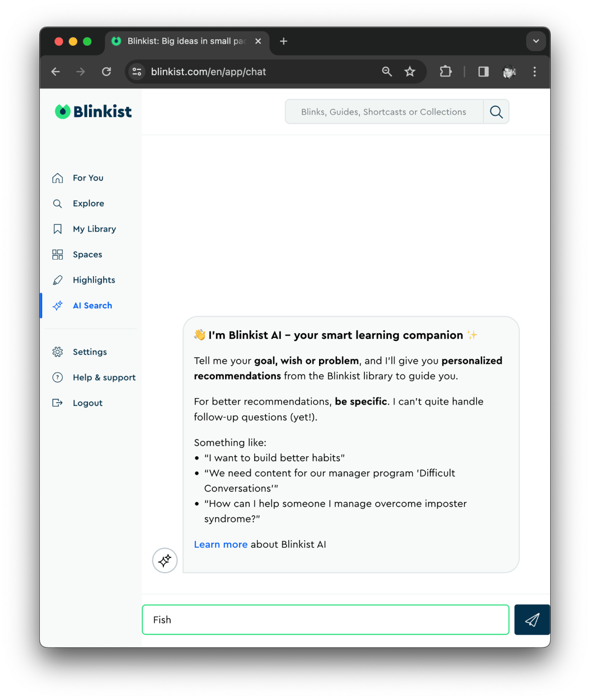Image resolution: width=590 pixels, height=700 pixels.
Task: Click the Logout arrow icon
Action: point(58,403)
